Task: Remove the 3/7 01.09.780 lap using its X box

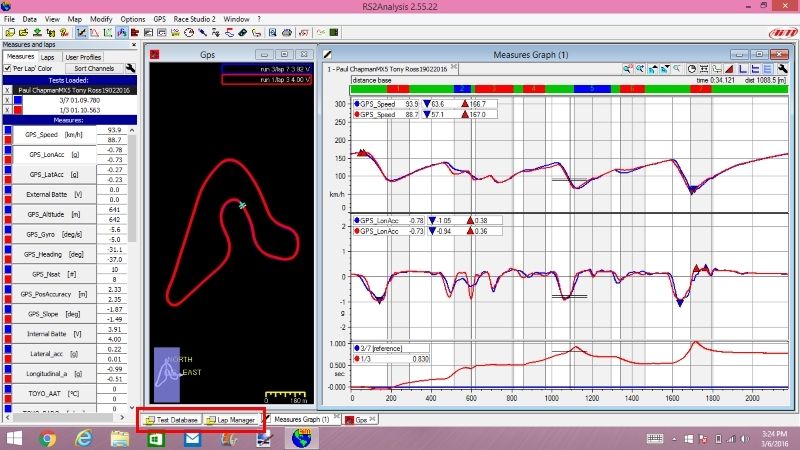Action: click(x=8, y=99)
